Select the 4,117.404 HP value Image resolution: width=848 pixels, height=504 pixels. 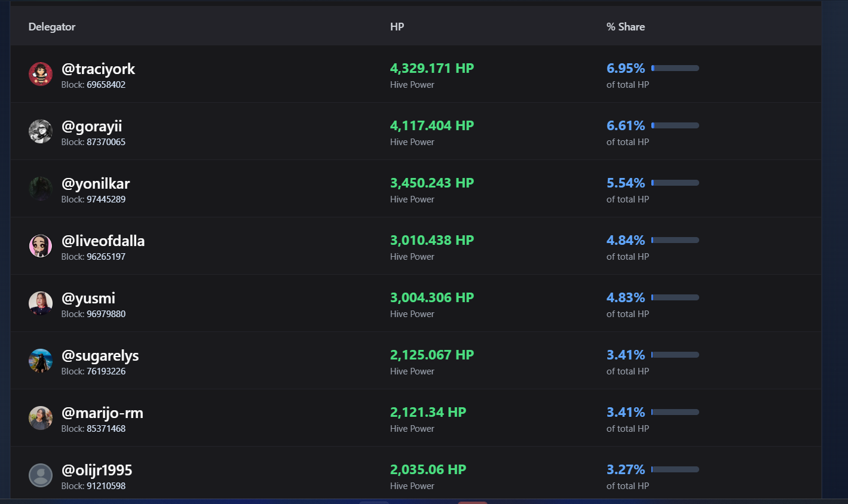pos(432,125)
